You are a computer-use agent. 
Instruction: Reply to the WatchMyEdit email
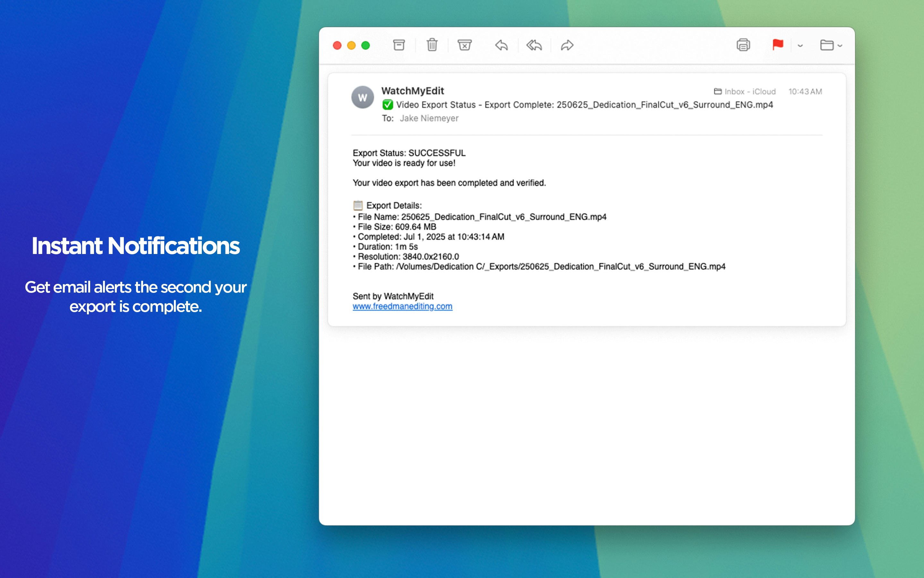click(x=501, y=46)
